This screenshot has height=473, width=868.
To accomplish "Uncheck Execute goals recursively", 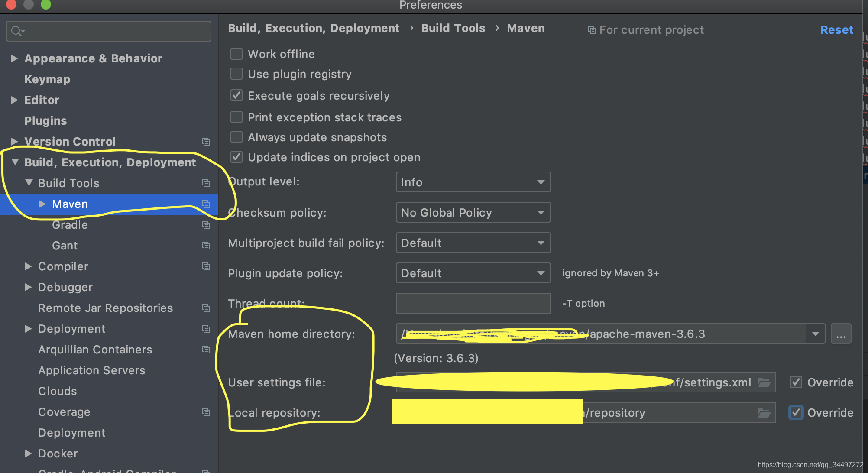I will (x=236, y=96).
